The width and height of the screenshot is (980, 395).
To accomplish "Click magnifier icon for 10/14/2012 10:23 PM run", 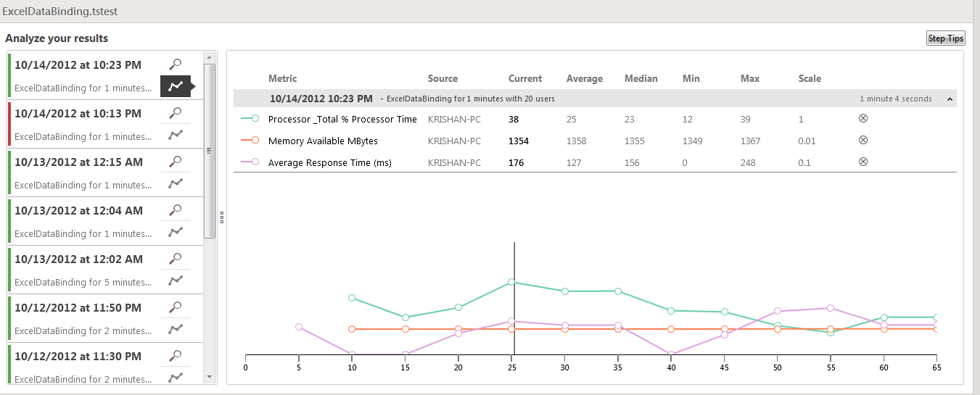I will pyautogui.click(x=175, y=65).
